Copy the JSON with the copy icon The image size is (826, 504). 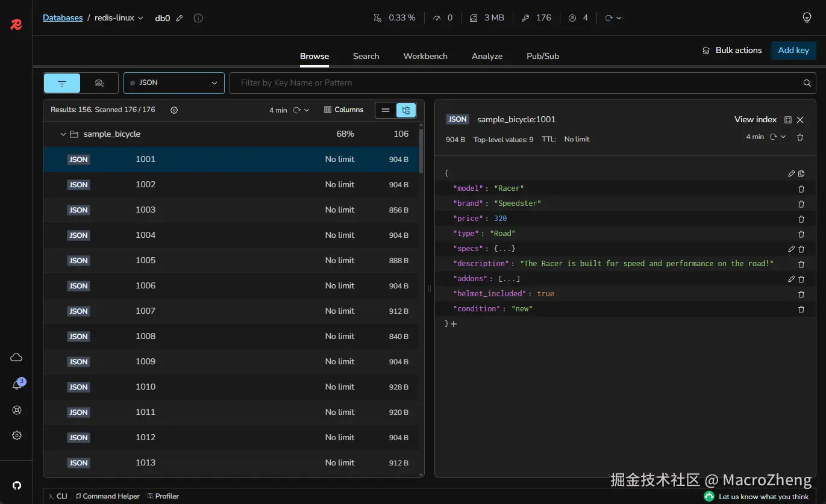click(801, 173)
